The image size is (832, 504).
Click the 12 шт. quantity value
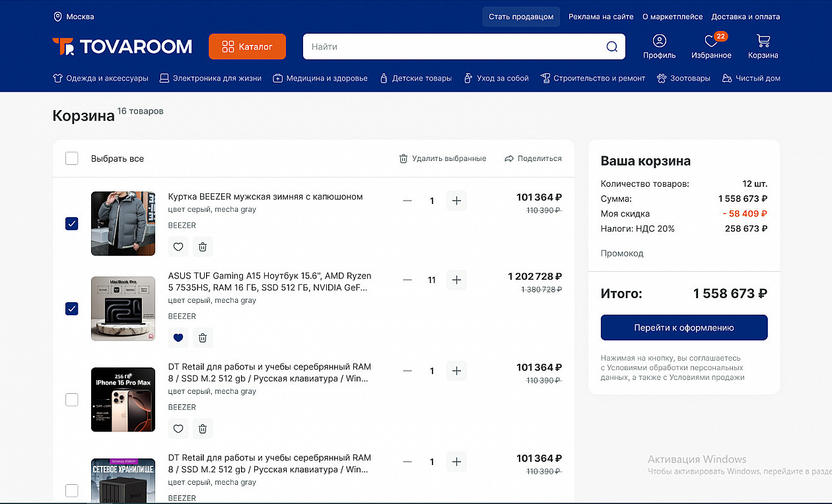[755, 184]
